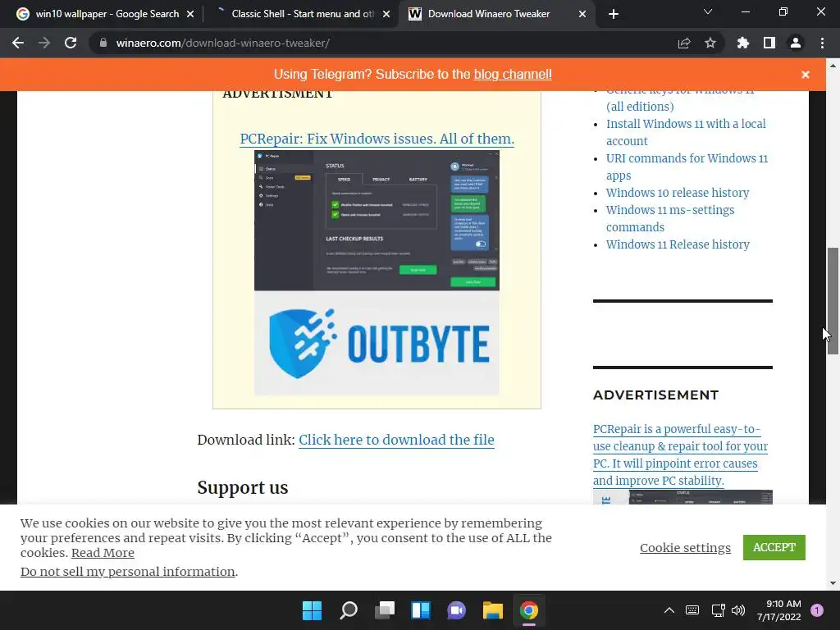Open a new tab with the plus button
This screenshot has height=630, width=840.
614,14
